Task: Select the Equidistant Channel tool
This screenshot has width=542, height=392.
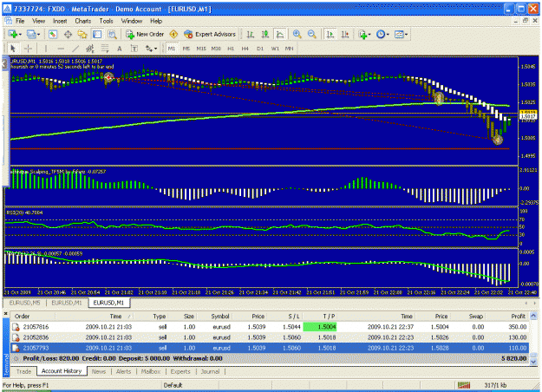Action: click(x=90, y=49)
